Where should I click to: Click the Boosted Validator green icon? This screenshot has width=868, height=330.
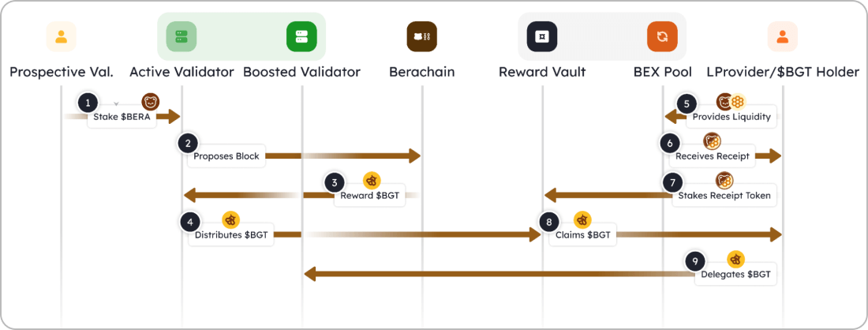coord(301,36)
